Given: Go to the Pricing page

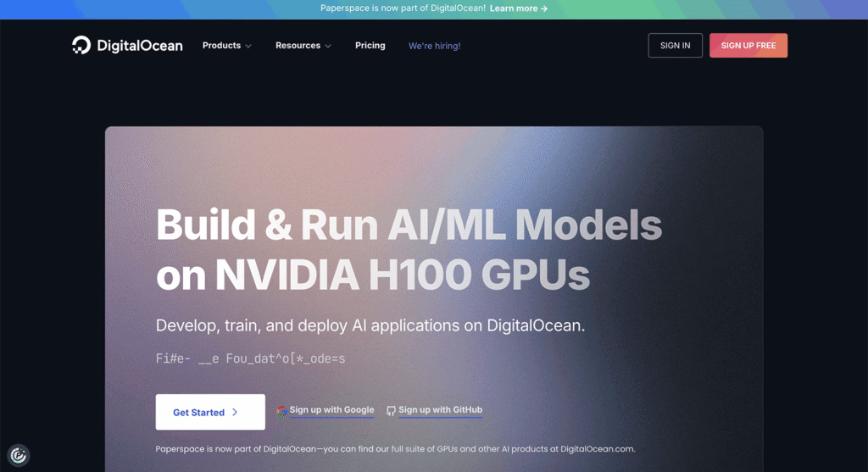Looking at the screenshot, I should [370, 46].
